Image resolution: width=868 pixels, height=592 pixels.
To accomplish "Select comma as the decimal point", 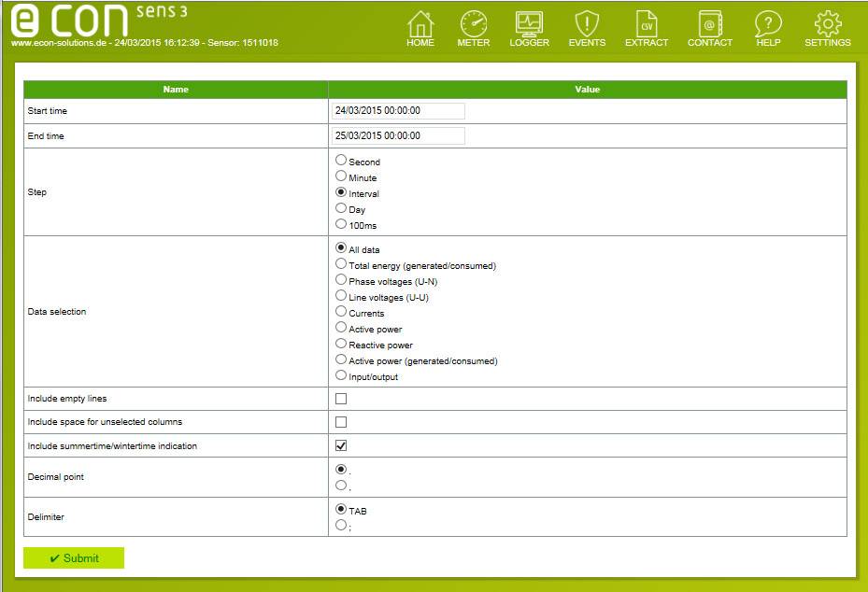I will click(x=341, y=483).
